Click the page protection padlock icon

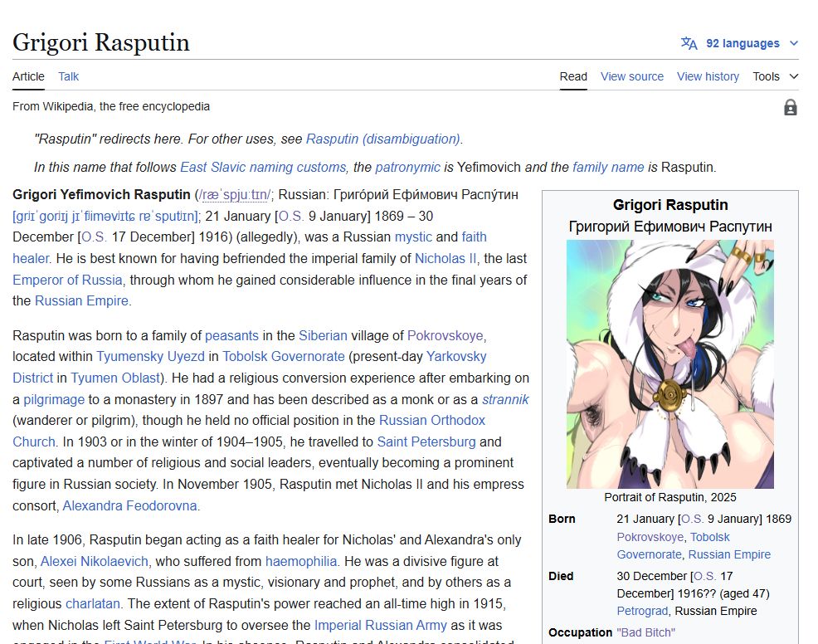point(791,107)
